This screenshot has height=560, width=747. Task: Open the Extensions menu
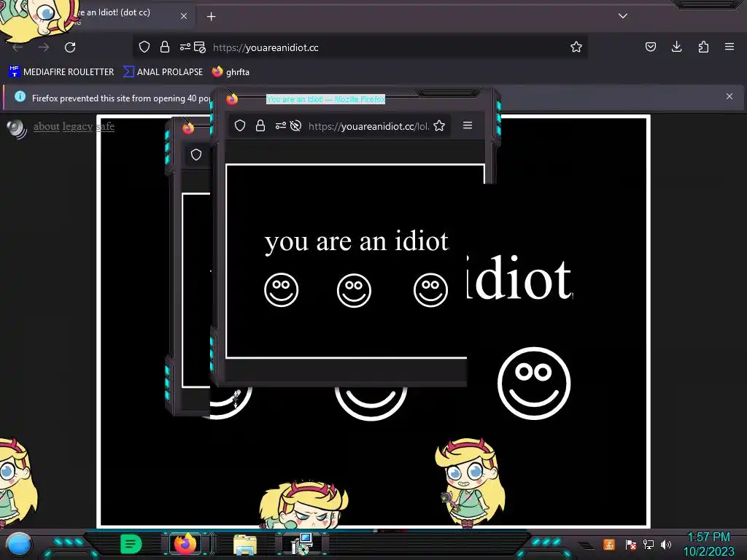[703, 47]
